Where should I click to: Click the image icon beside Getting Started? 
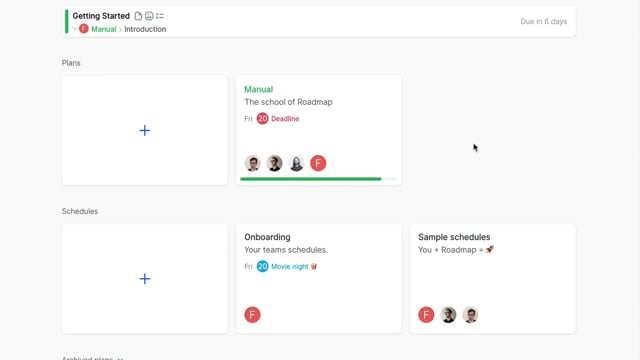point(149,16)
